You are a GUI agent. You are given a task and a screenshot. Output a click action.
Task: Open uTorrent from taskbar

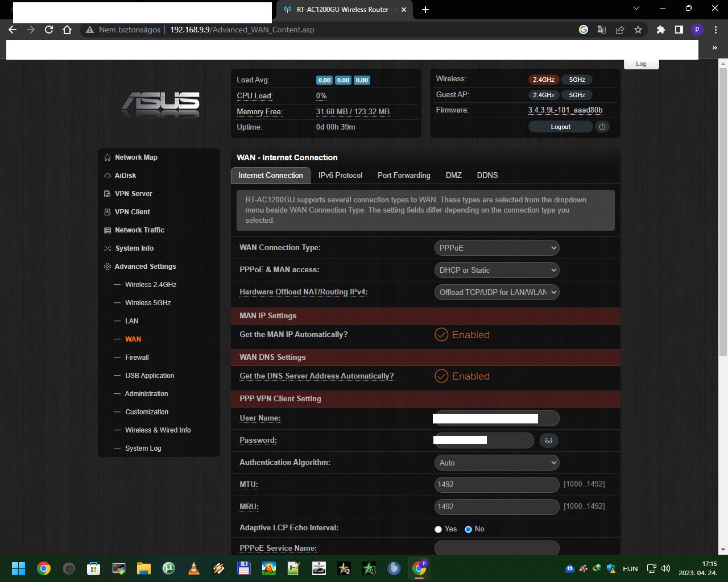coord(169,568)
